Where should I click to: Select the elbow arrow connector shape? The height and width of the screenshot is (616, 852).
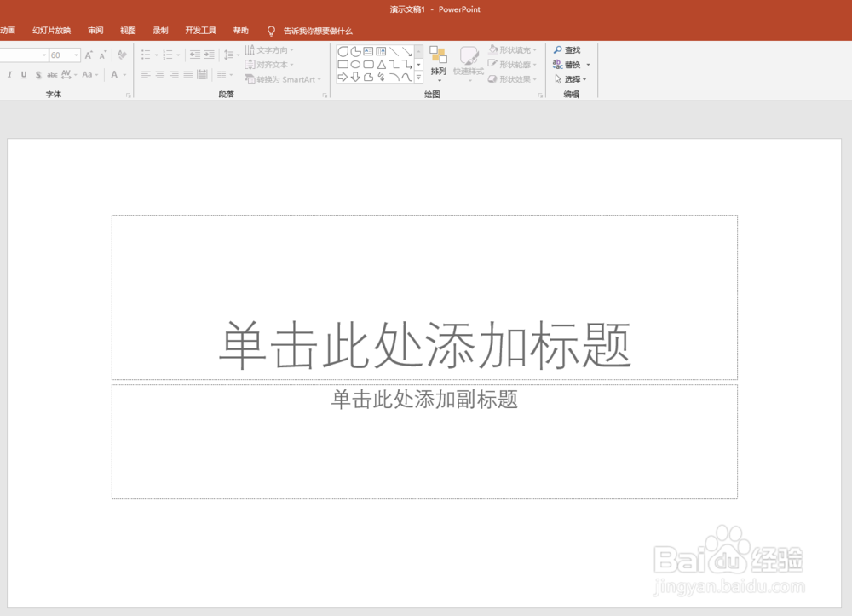pyautogui.click(x=407, y=65)
